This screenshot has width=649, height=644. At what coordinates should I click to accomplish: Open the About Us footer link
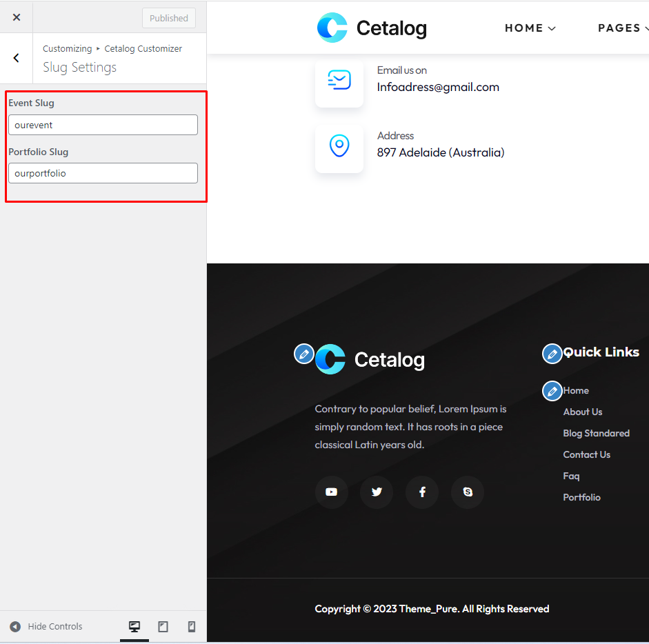(582, 412)
